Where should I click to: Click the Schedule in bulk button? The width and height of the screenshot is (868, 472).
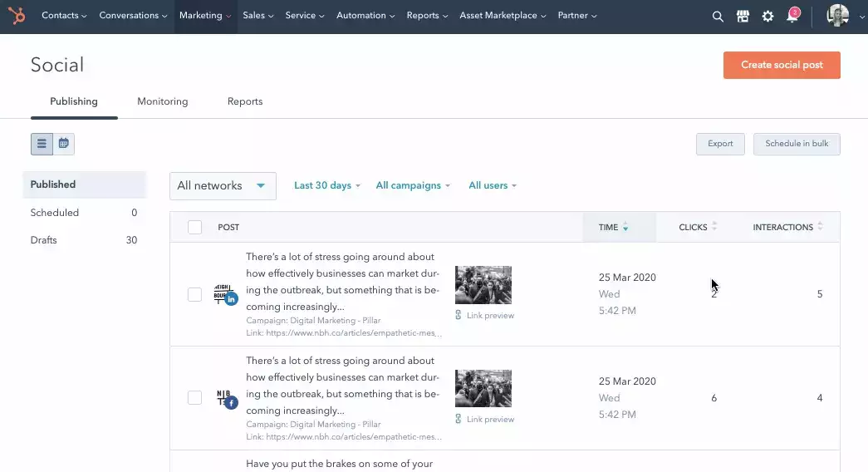796,144
